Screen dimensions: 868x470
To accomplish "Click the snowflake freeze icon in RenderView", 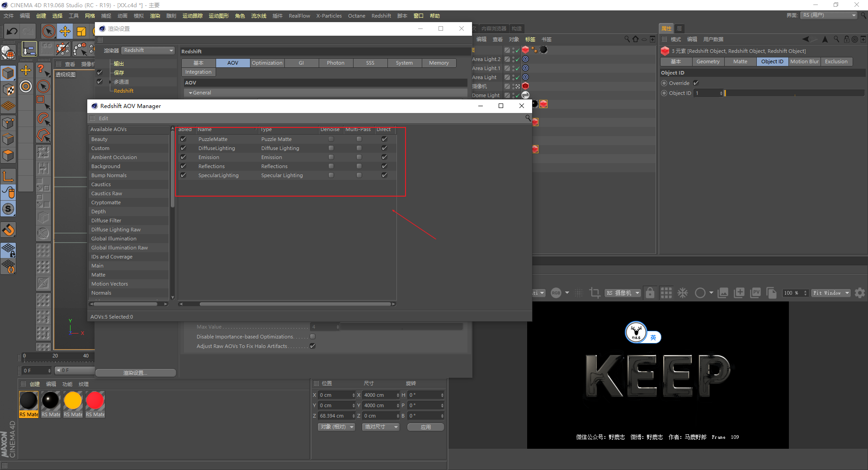I will coord(683,293).
